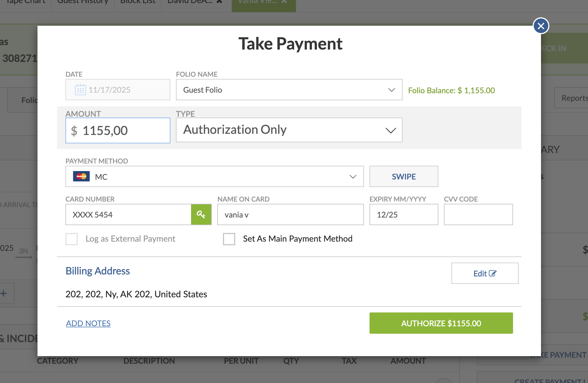Click the green key icon beside card number
This screenshot has width=588, height=383.
[x=201, y=214]
